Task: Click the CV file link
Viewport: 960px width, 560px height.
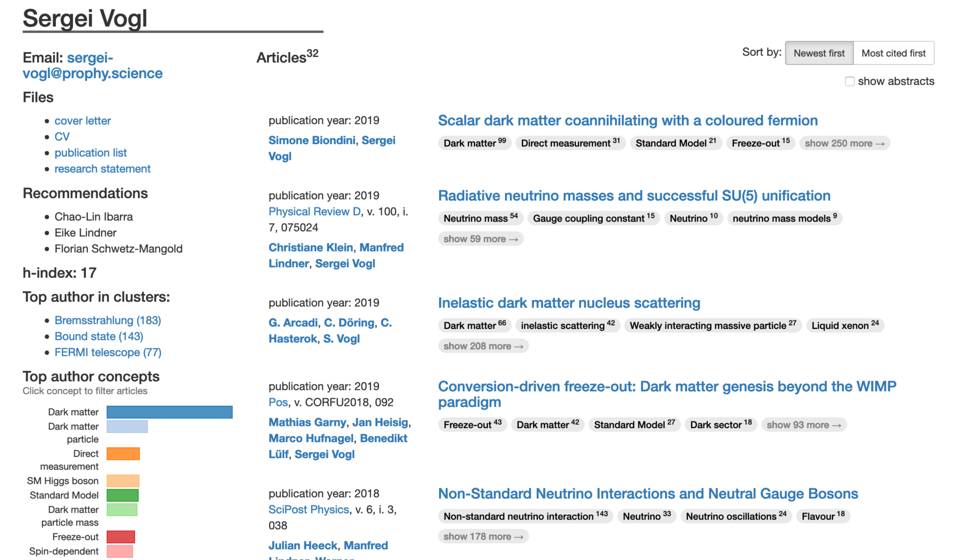Action: (x=62, y=137)
